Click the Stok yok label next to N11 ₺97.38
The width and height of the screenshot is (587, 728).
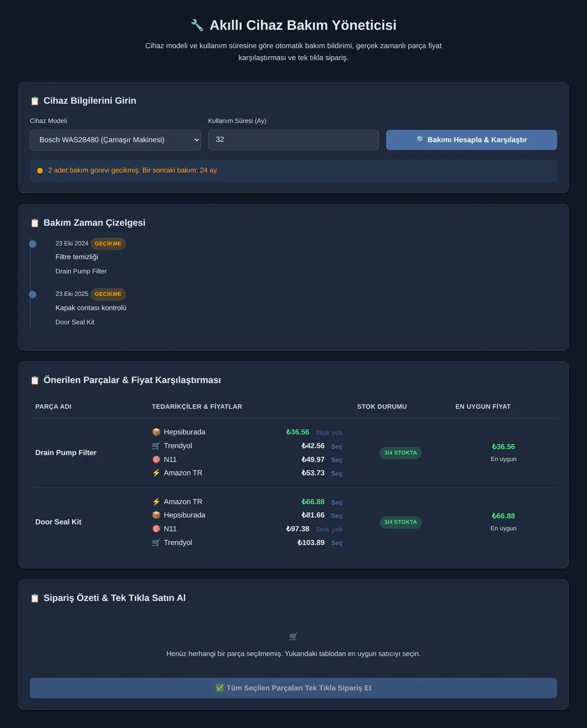pyautogui.click(x=329, y=530)
